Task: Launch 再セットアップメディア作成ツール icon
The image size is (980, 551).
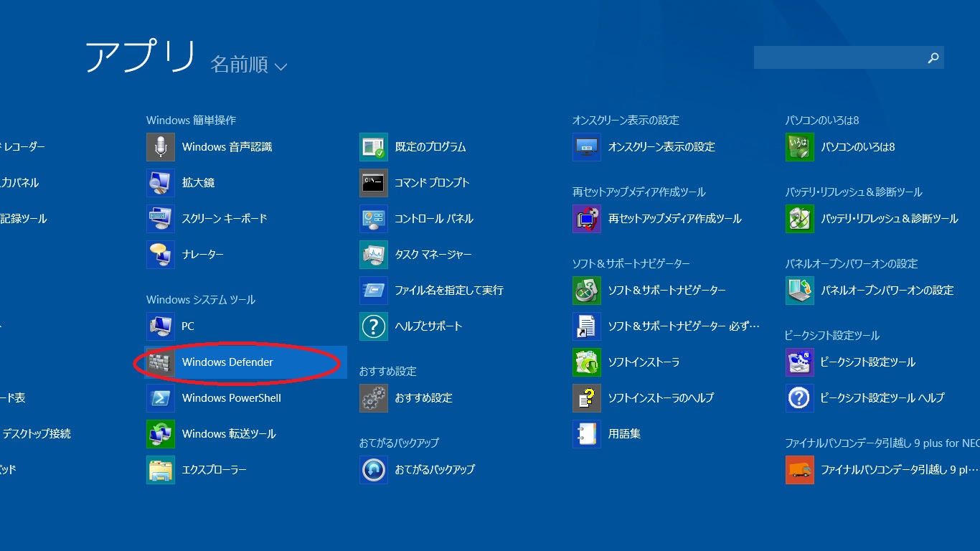Action: [x=587, y=219]
